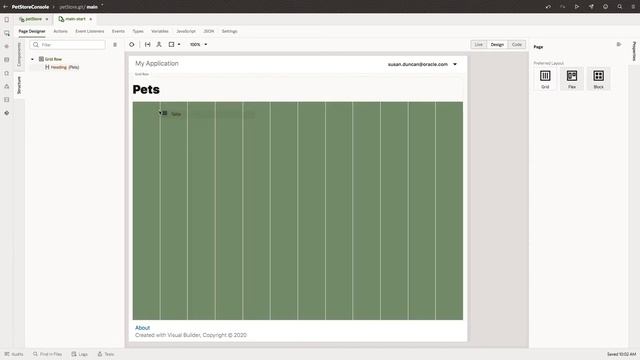This screenshot has height=360, width=640.
Task: Open Business Objects icon in left navigator
Action: click(7, 60)
